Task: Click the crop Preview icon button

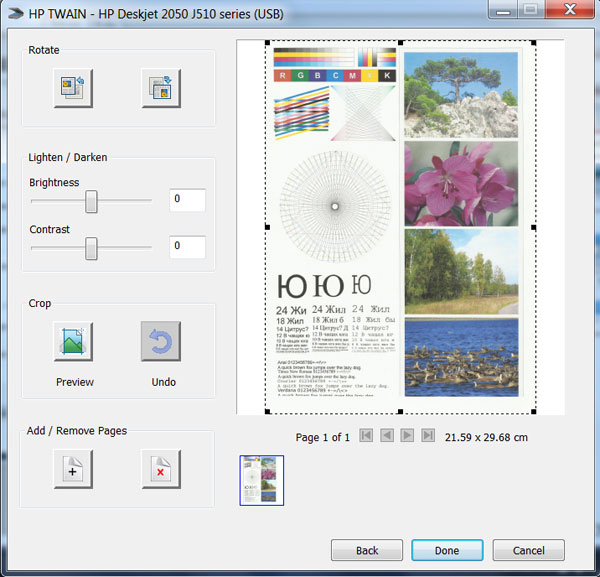Action: coord(73,341)
